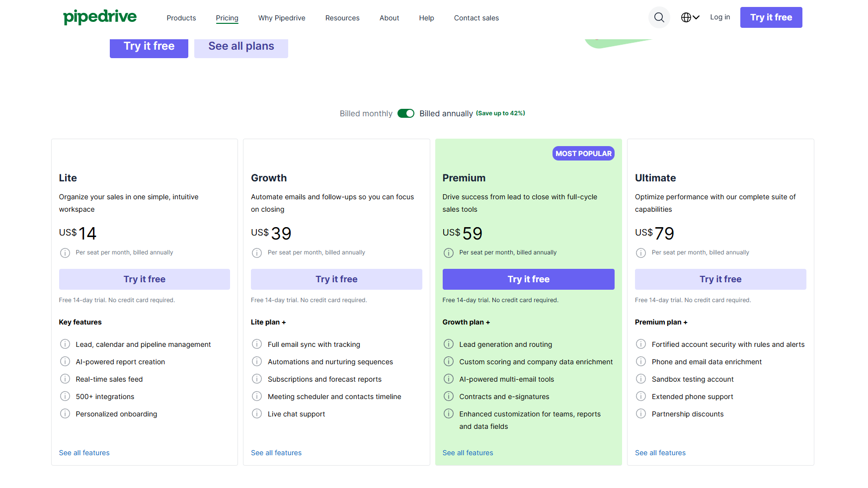Open the Help menu item

click(426, 18)
